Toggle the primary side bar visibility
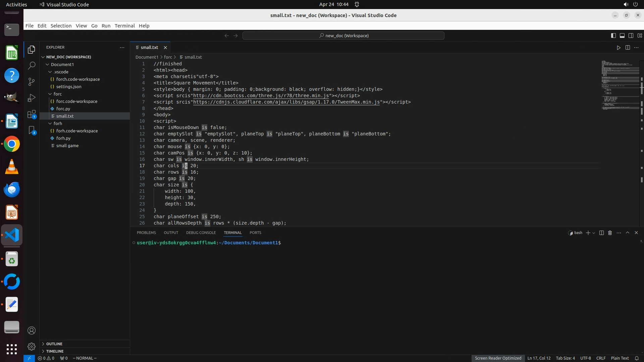The image size is (644, 362). click(x=613, y=36)
